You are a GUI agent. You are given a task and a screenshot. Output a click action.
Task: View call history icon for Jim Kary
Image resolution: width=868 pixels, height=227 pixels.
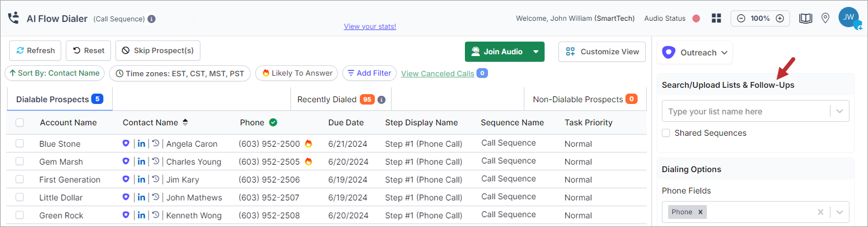(155, 179)
